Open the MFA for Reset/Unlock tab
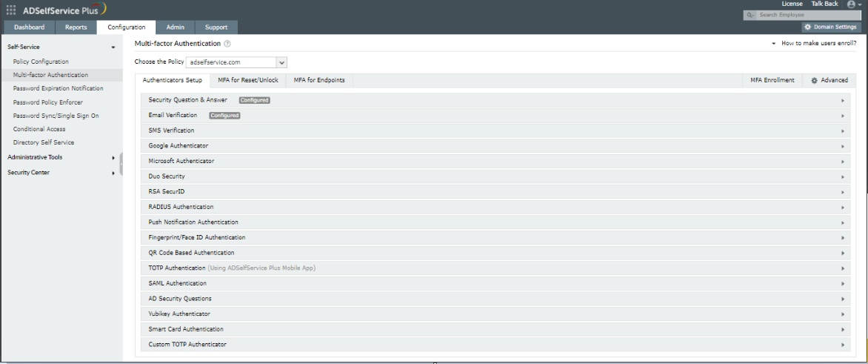The width and height of the screenshot is (868, 364). click(x=248, y=80)
